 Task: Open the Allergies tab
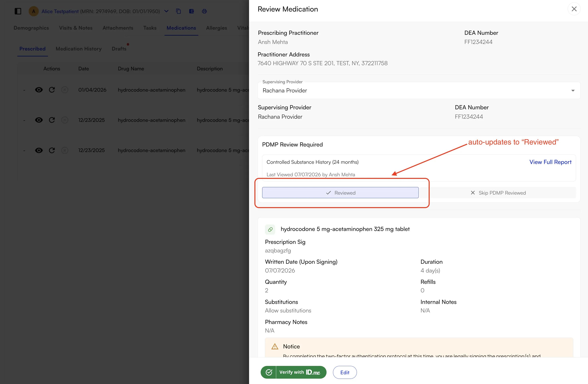(216, 28)
